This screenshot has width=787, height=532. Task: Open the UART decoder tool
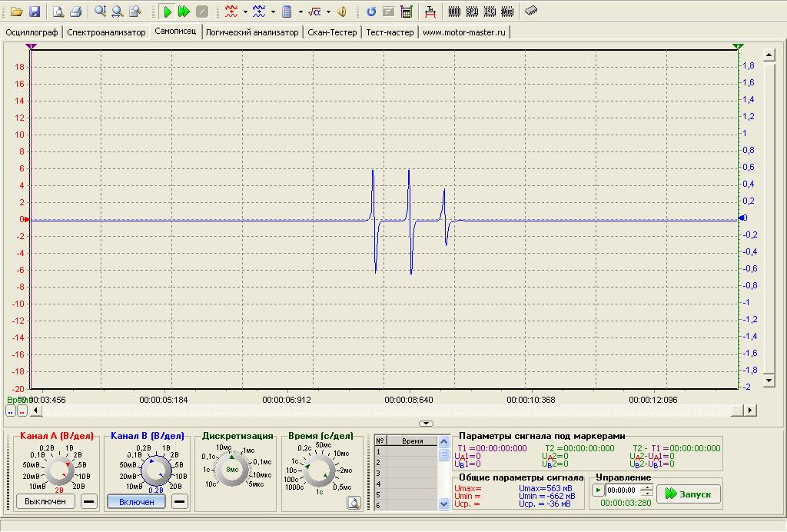454,11
